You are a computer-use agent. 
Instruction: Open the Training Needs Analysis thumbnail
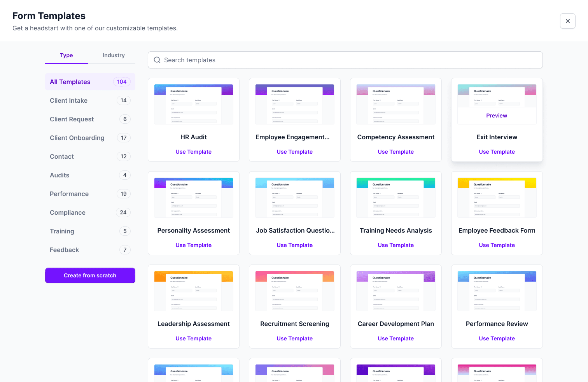[x=396, y=198]
